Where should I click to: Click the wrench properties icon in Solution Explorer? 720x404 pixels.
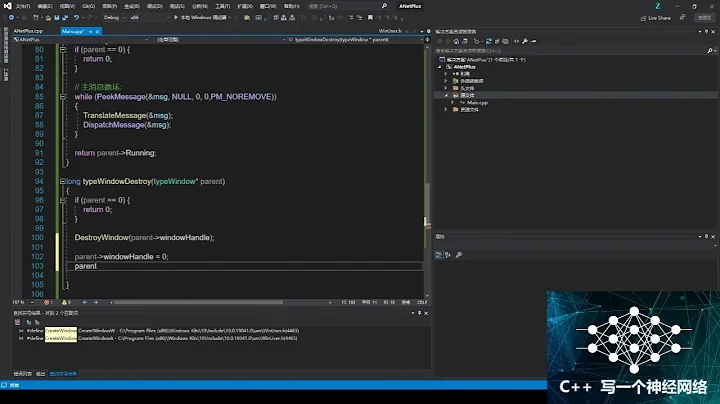pyautogui.click(x=525, y=41)
